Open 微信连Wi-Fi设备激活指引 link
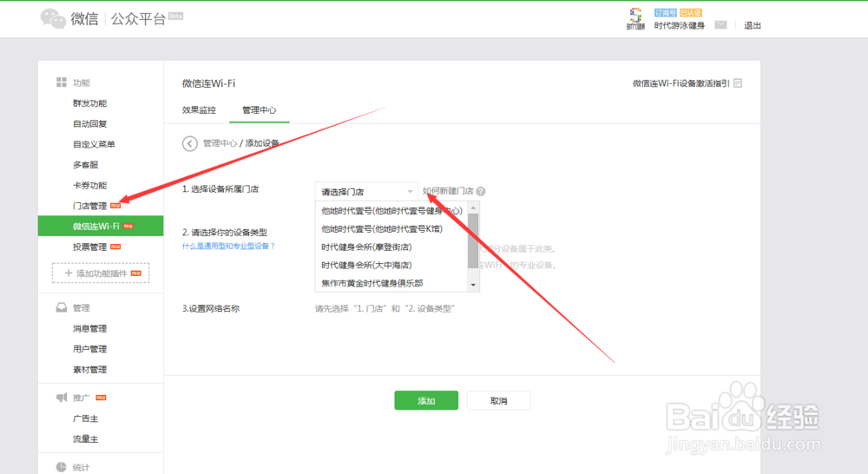The width and height of the screenshot is (868, 474). (681, 83)
